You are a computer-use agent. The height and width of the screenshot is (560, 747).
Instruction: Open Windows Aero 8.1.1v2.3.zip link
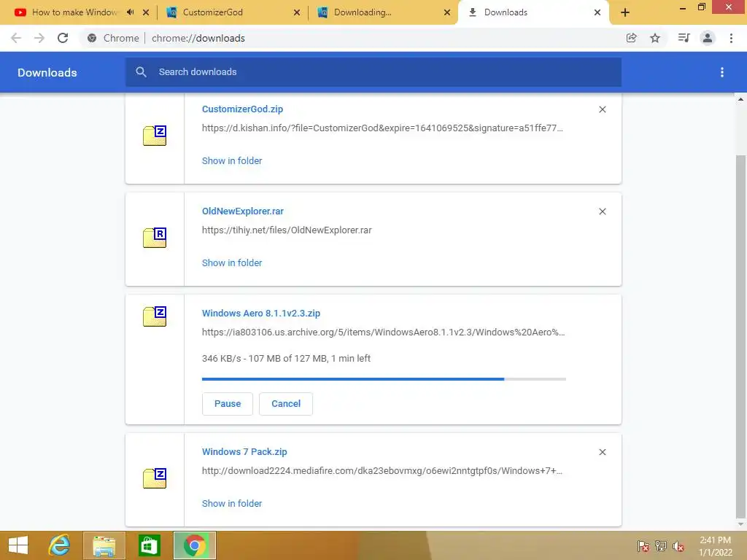coord(261,314)
